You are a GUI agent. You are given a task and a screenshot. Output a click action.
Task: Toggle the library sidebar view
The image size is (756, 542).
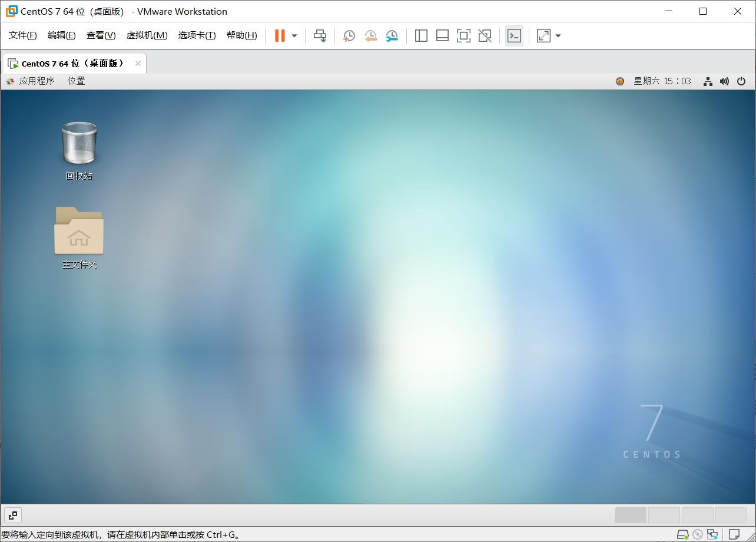tap(421, 36)
